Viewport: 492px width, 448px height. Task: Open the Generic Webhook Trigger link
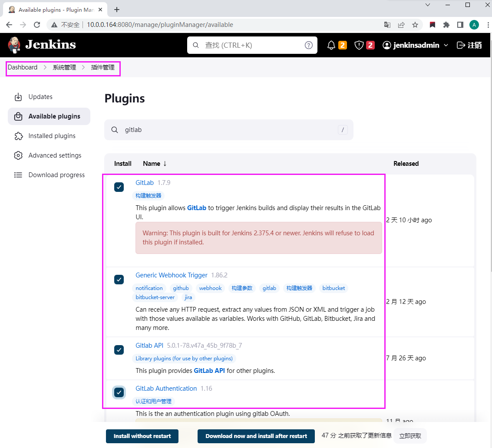click(x=172, y=275)
